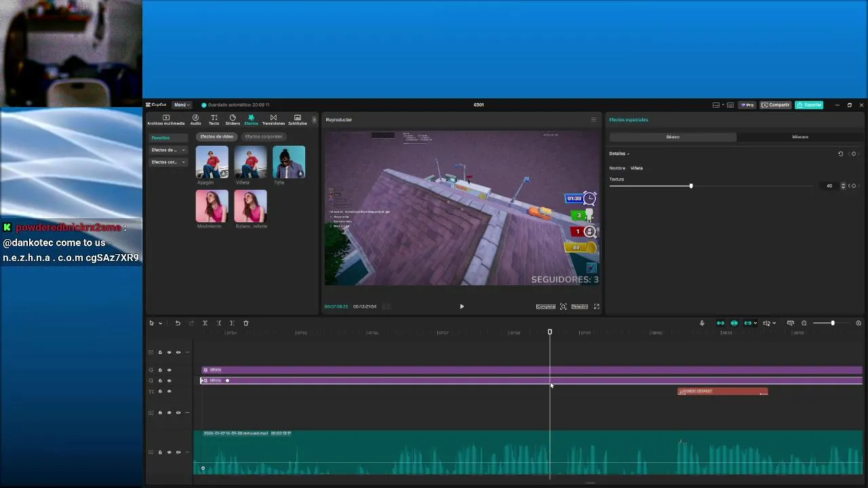Expand the 'Efectos de...' category
The image size is (868, 488).
[x=168, y=150]
